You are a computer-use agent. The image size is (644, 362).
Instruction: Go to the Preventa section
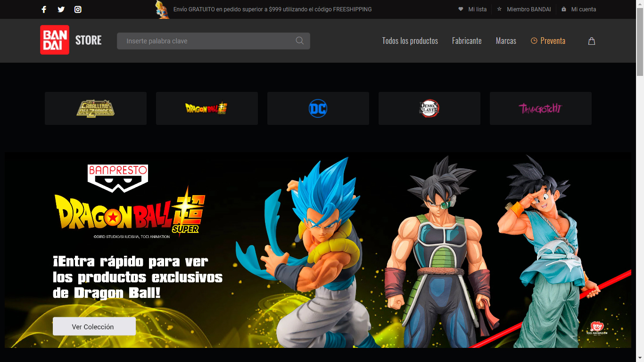[x=548, y=41]
